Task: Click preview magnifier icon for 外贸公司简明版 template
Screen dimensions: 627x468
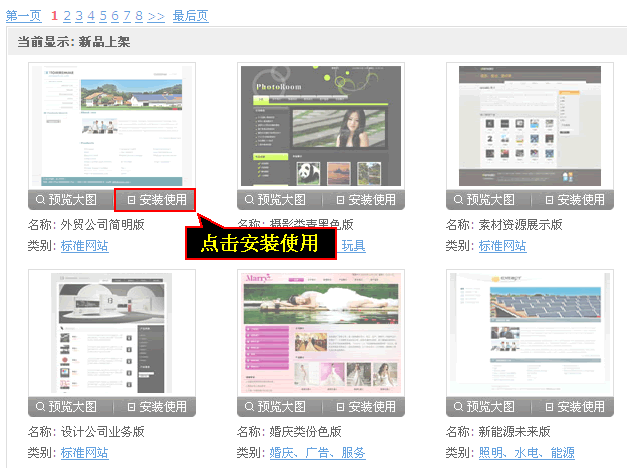Action: coord(41,200)
